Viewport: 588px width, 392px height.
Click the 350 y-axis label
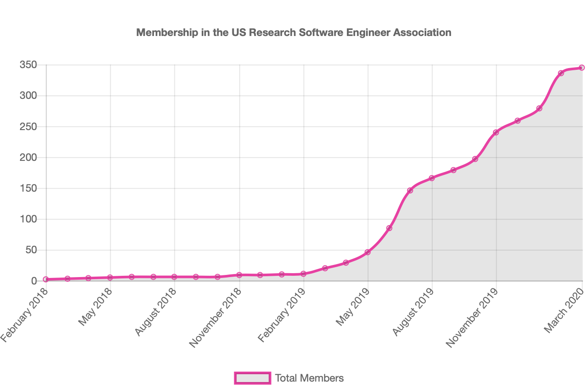(x=28, y=65)
